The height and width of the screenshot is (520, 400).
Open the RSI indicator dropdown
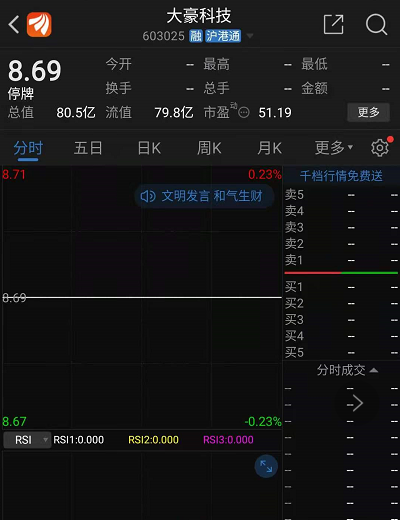click(27, 440)
